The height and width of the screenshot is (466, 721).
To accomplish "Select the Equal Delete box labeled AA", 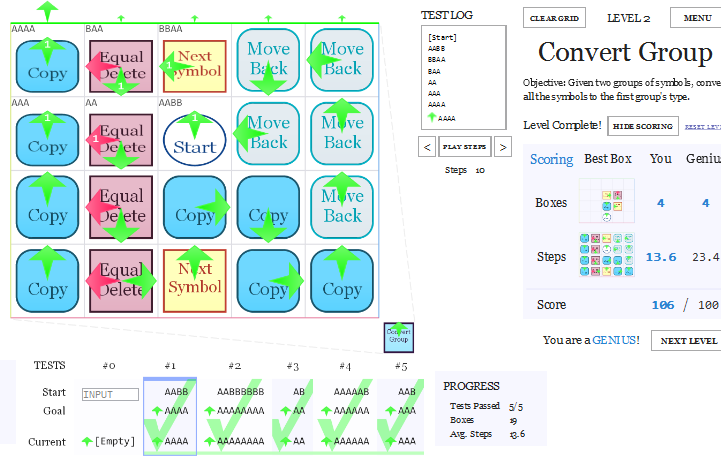I will tap(121, 140).
